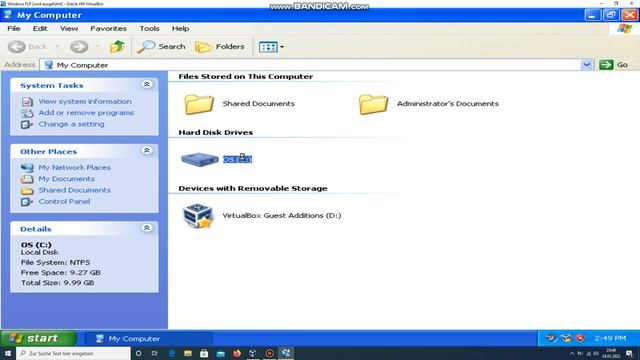Open the Search pane

[x=161, y=47]
